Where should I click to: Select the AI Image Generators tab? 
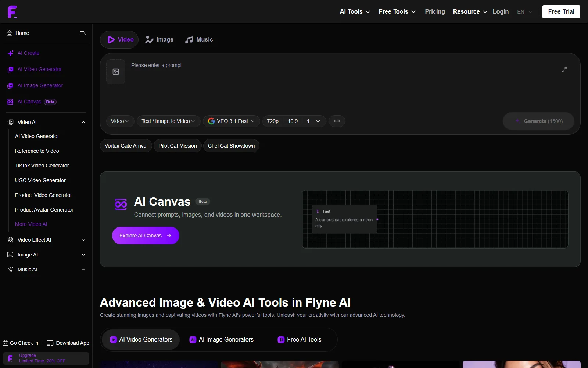pos(221,340)
